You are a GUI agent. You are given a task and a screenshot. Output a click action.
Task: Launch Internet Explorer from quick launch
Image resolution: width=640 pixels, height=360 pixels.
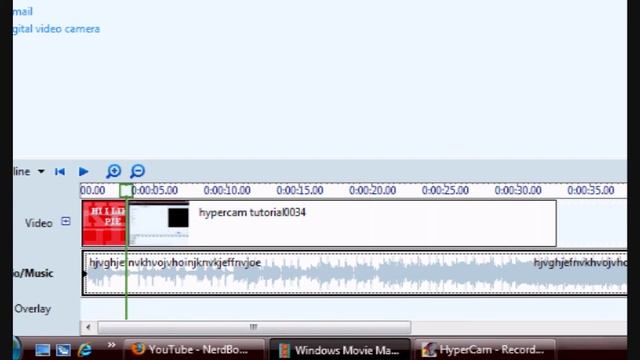click(84, 350)
